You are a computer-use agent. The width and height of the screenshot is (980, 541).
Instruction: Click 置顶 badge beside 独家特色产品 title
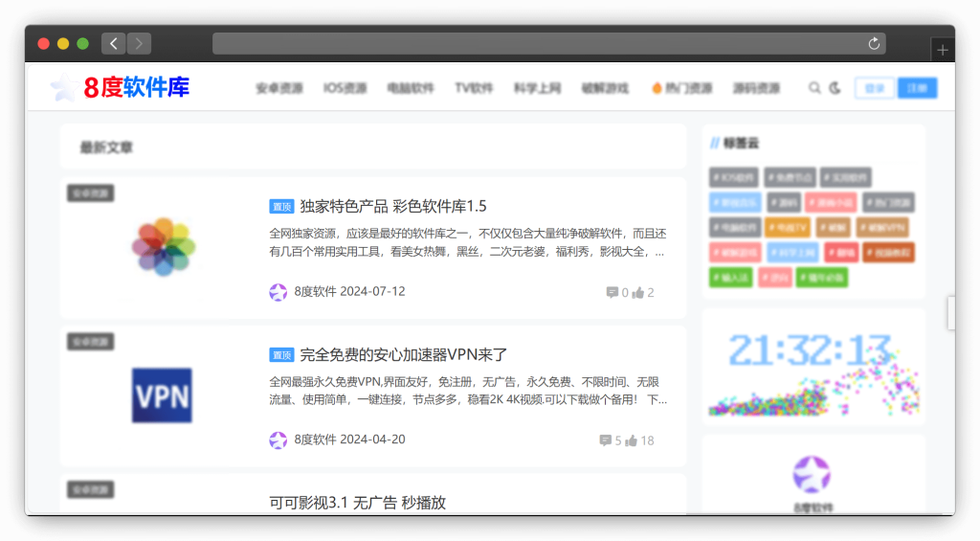[281, 207]
